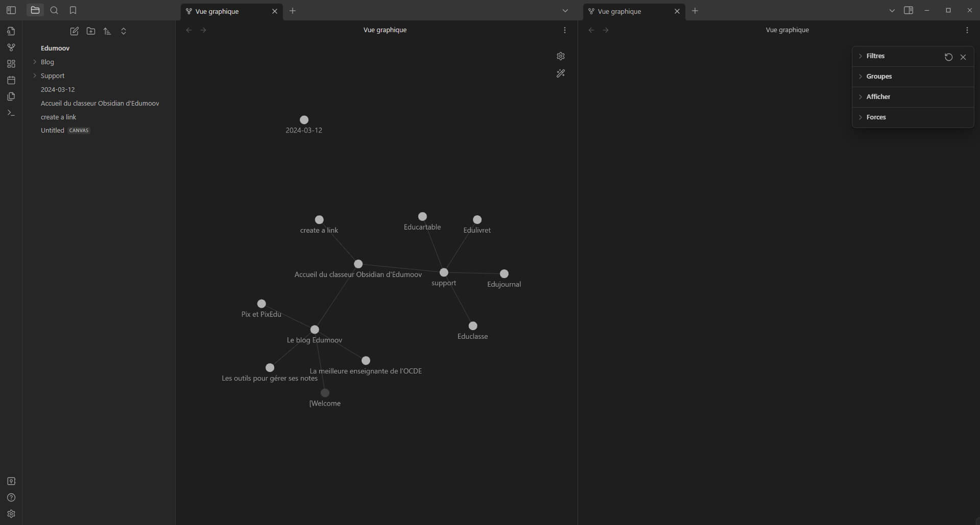This screenshot has width=980, height=525.
Task: Reset graph settings to default icon
Action: pyautogui.click(x=949, y=57)
